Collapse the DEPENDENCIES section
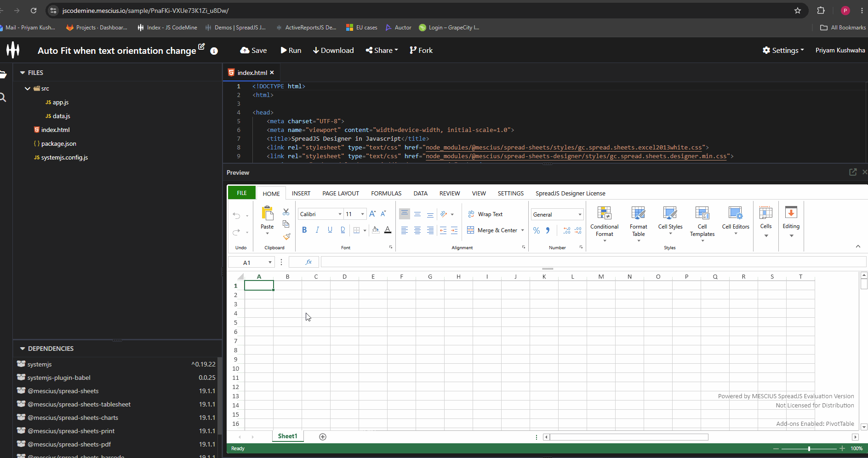This screenshot has height=458, width=868. 23,349
